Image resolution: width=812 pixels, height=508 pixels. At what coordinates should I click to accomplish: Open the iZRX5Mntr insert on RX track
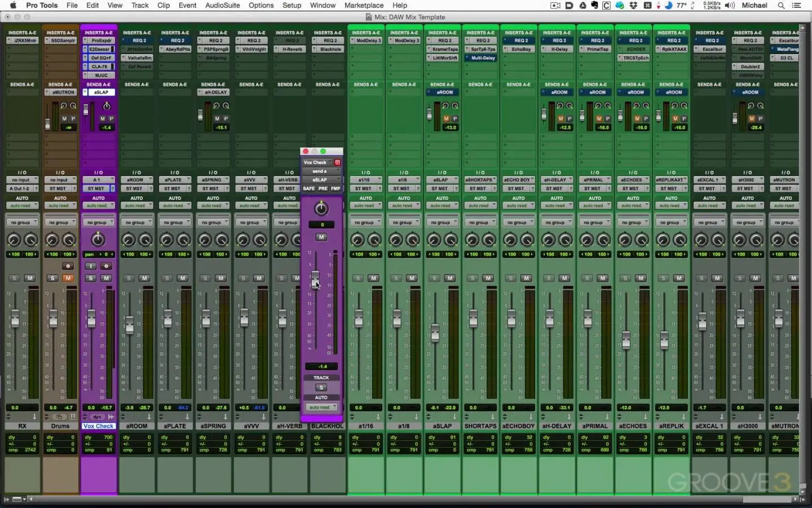pos(24,41)
